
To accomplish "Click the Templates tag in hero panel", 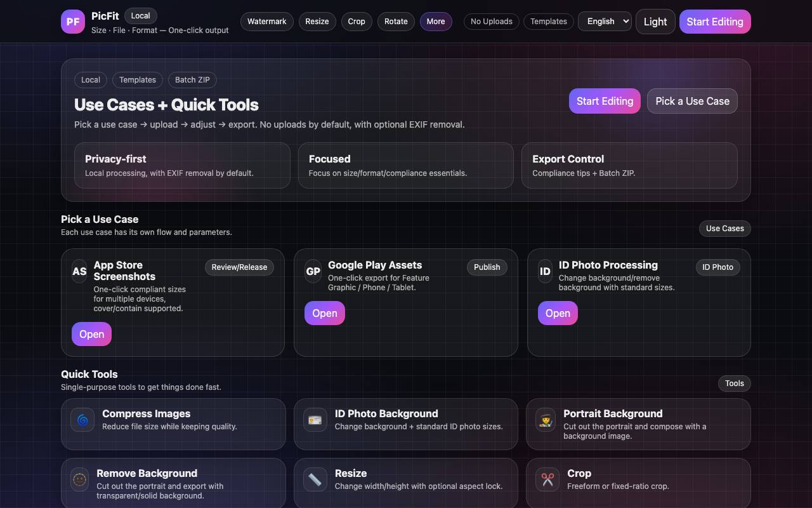I will tap(138, 80).
